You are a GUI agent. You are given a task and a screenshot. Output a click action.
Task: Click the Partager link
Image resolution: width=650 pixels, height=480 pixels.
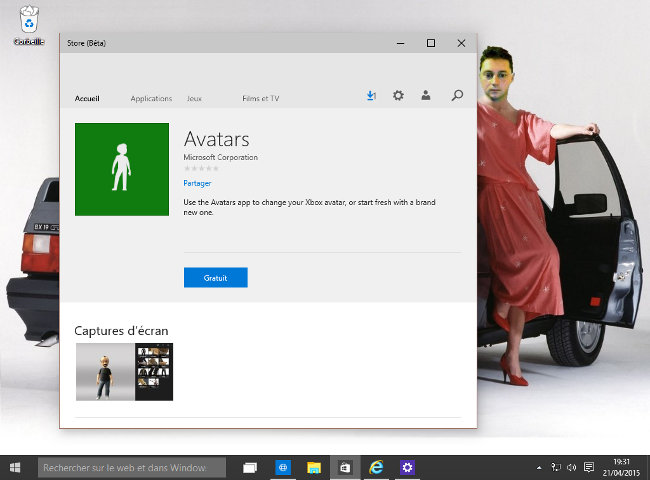197,183
